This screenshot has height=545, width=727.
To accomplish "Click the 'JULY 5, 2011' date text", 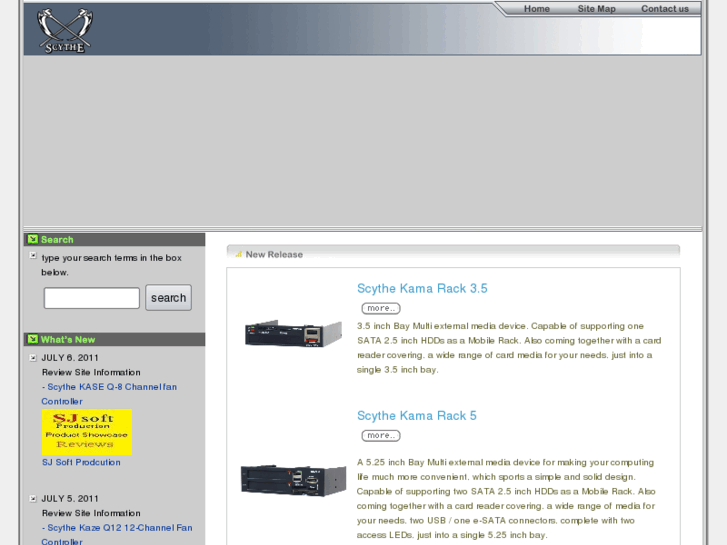I will pyautogui.click(x=70, y=499).
